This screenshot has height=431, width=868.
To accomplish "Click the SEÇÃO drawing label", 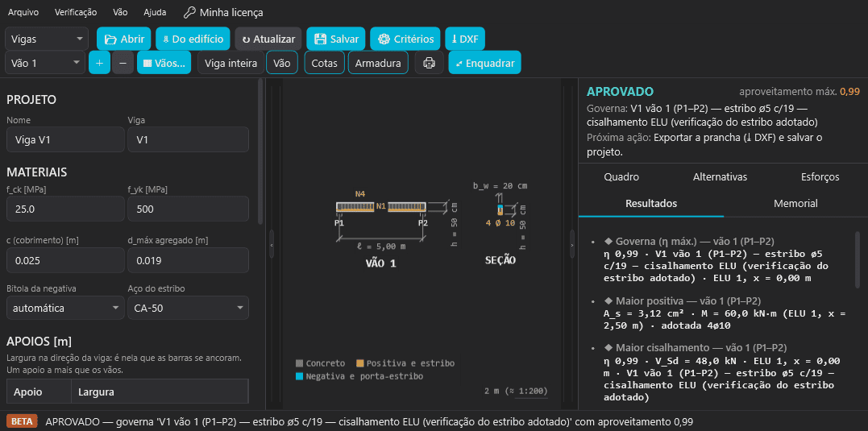I will point(500,260).
